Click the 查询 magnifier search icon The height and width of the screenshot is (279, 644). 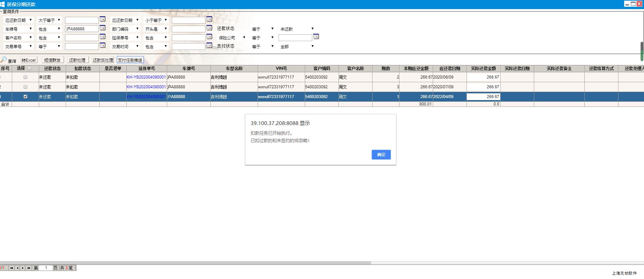[x=4, y=60]
